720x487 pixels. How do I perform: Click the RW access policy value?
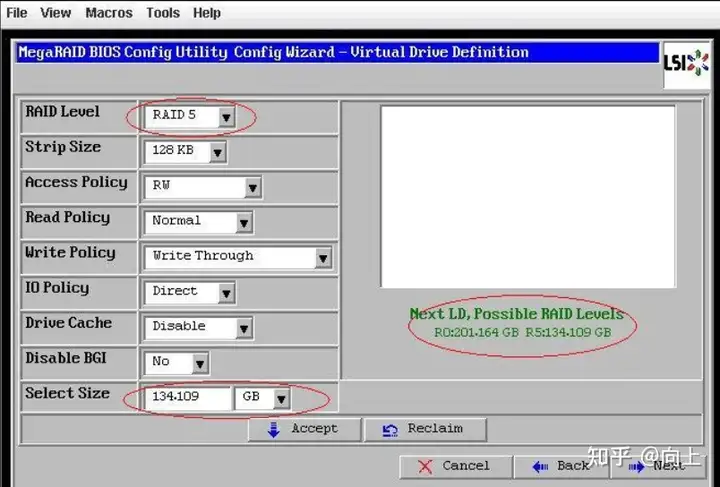click(x=161, y=185)
